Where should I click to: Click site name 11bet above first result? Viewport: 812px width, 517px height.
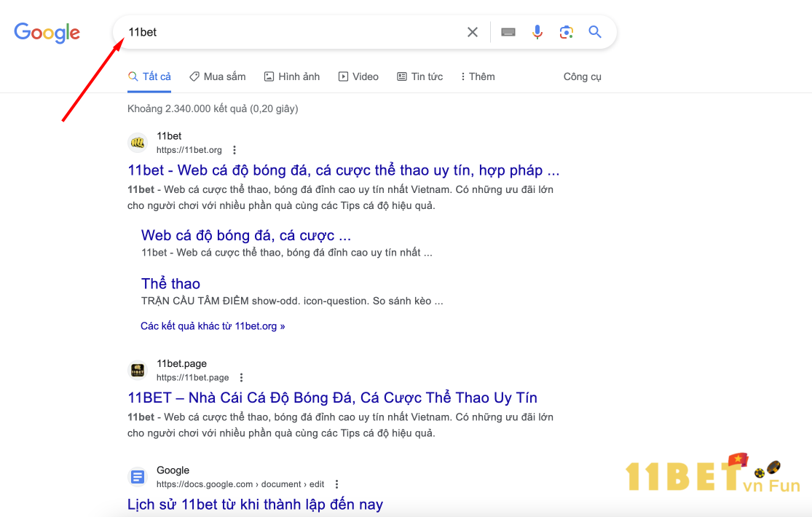tap(169, 135)
